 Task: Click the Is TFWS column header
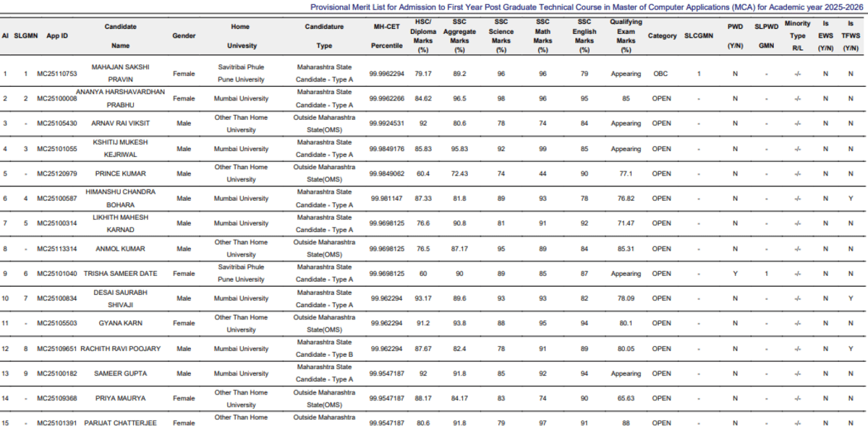[x=851, y=36]
